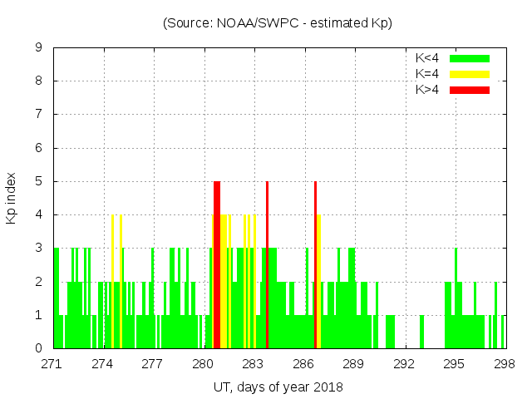Click the y-axis tick label 7
Viewport: 532px width, 399px height.
point(39,115)
